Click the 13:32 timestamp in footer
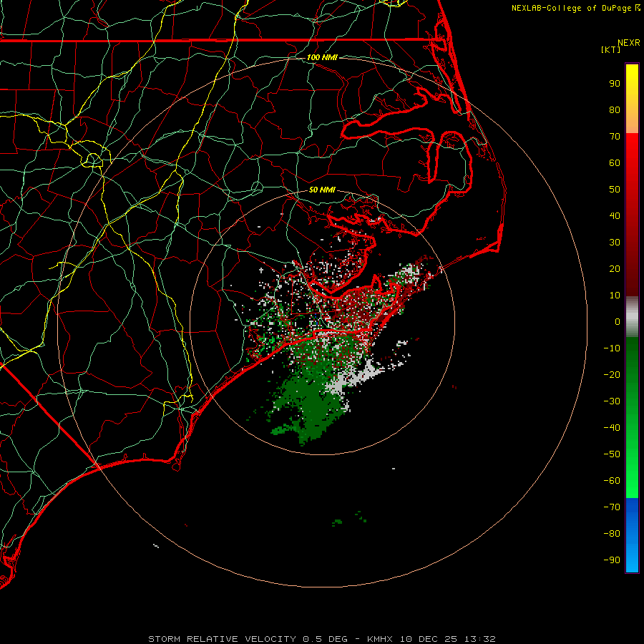Viewport: 644px width, 644px height. [480, 639]
